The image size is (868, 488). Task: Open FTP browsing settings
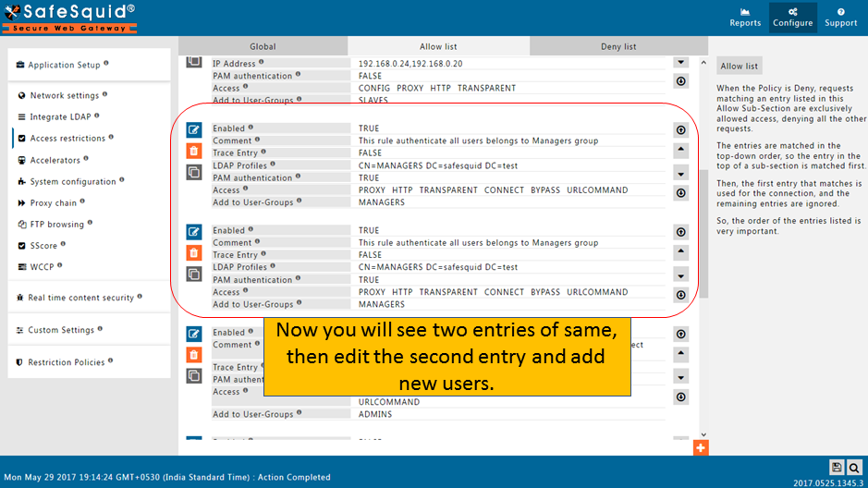click(56, 224)
